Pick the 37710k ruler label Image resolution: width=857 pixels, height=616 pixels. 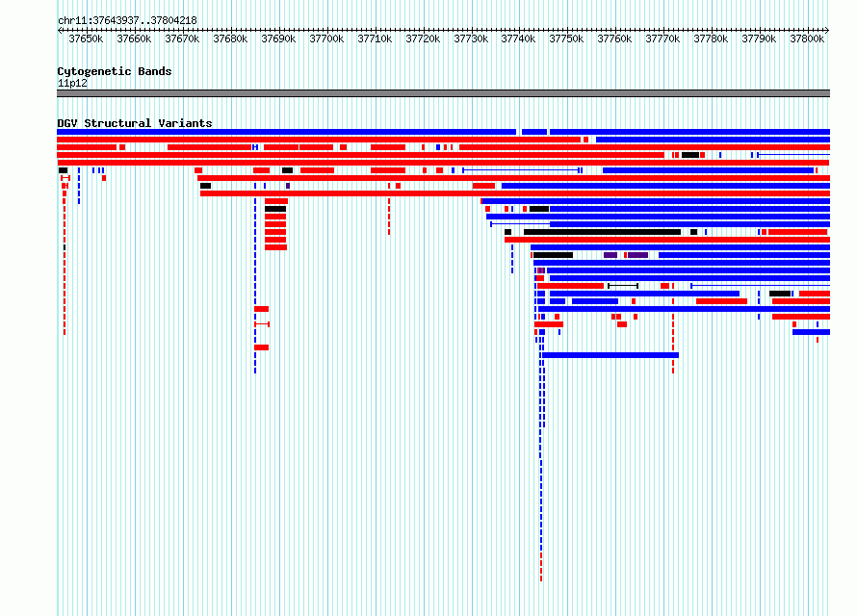375,39
